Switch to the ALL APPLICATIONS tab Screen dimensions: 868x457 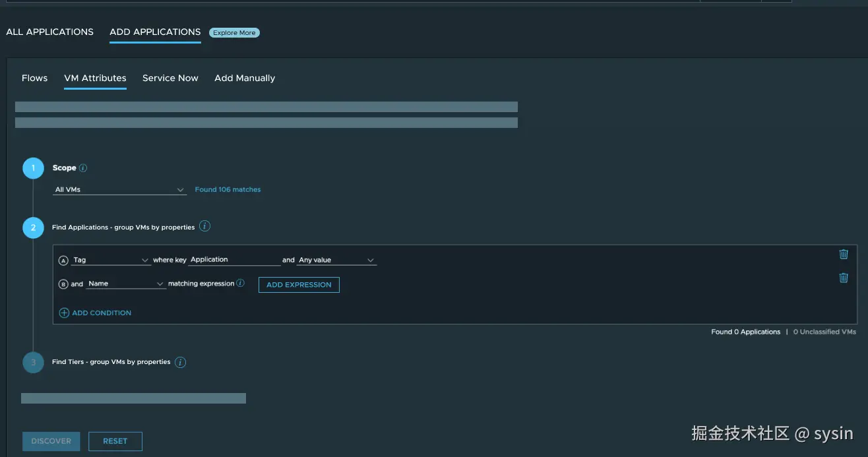pos(50,32)
